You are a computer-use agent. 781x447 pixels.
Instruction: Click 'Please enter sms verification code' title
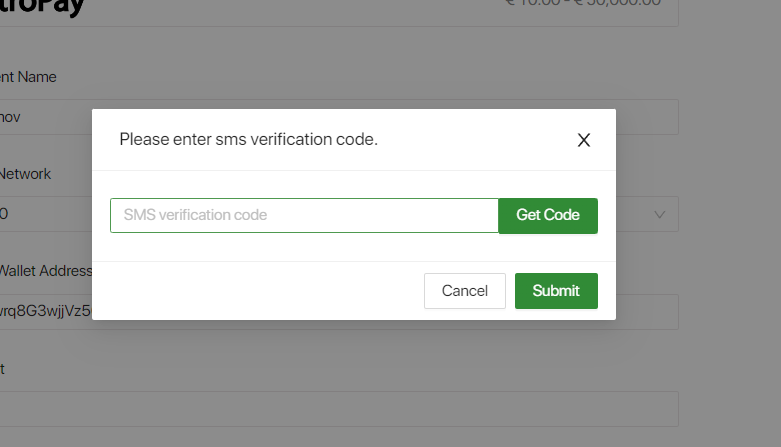point(248,139)
